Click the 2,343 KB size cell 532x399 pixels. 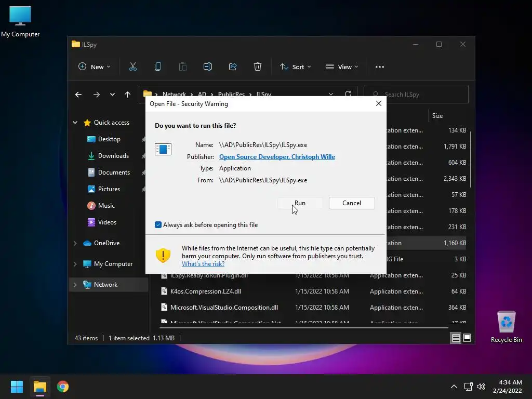455,179
